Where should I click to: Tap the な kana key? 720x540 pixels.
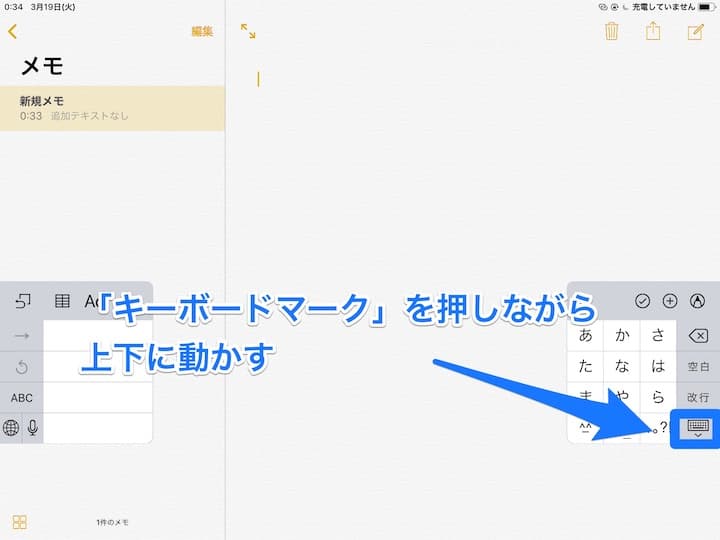pyautogui.click(x=622, y=366)
